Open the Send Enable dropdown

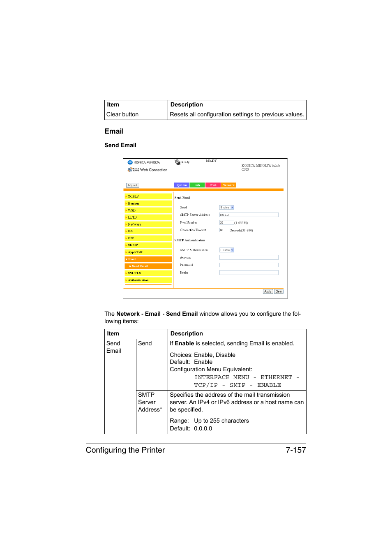tap(227, 208)
